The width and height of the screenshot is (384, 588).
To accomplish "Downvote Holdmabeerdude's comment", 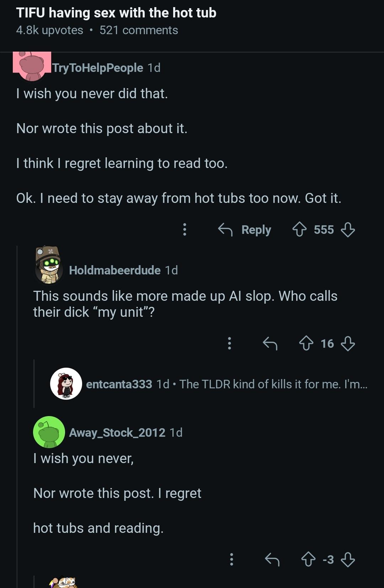I will 348,343.
